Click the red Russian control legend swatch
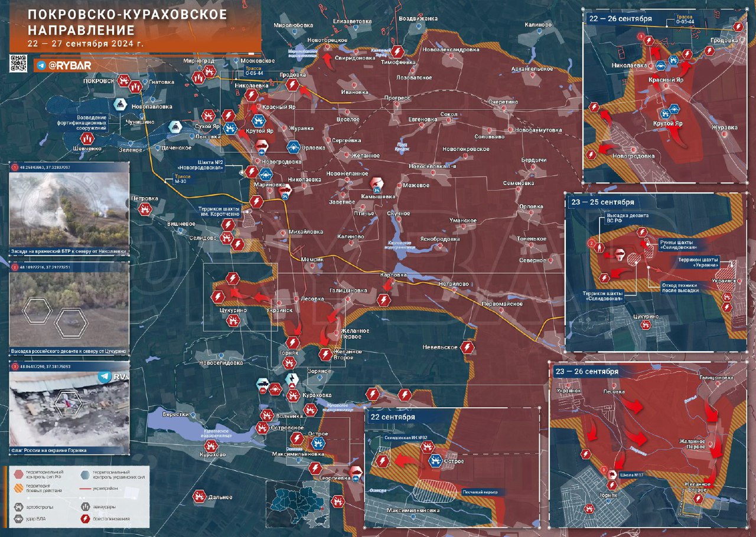The width and height of the screenshot is (756, 537). tap(19, 473)
